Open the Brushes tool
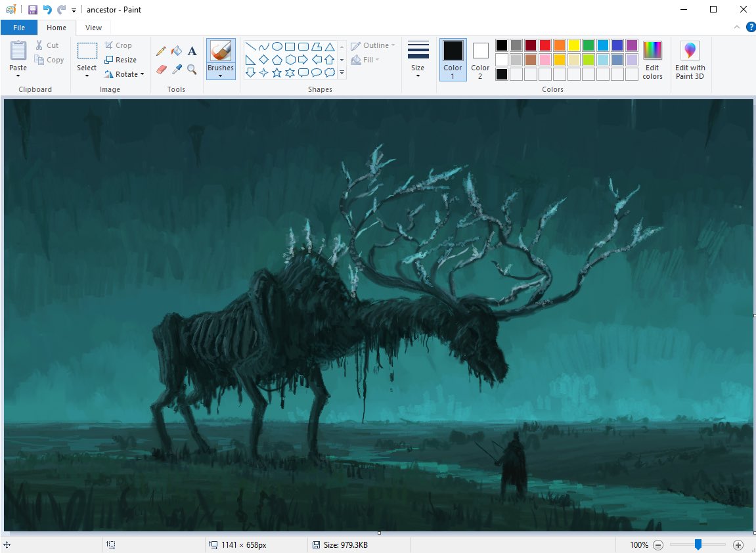 pyautogui.click(x=221, y=59)
